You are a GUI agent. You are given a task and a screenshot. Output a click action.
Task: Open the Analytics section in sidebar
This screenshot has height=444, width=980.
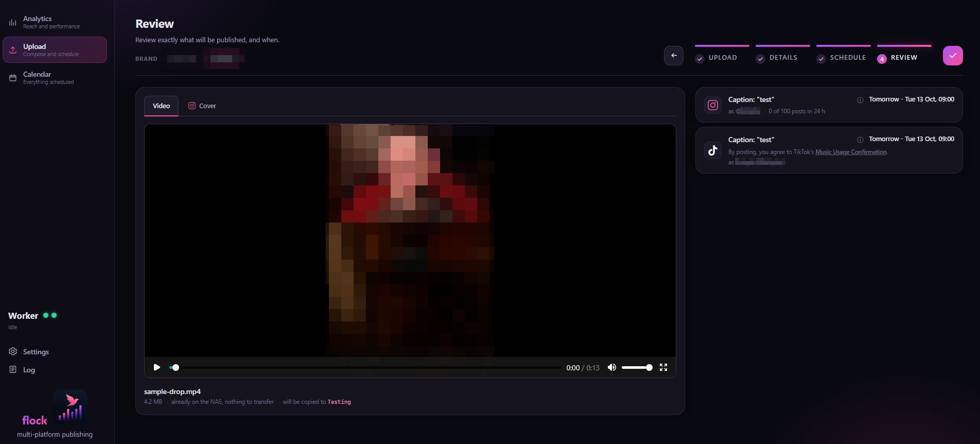tap(55, 22)
